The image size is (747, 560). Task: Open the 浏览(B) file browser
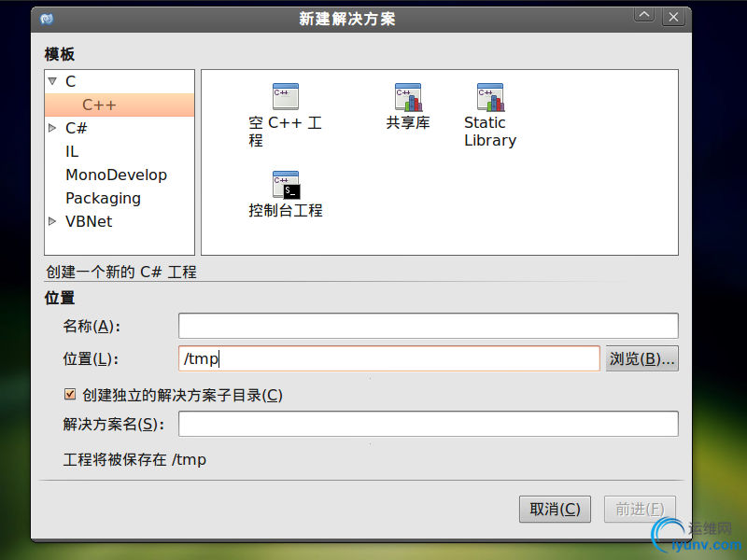[642, 358]
